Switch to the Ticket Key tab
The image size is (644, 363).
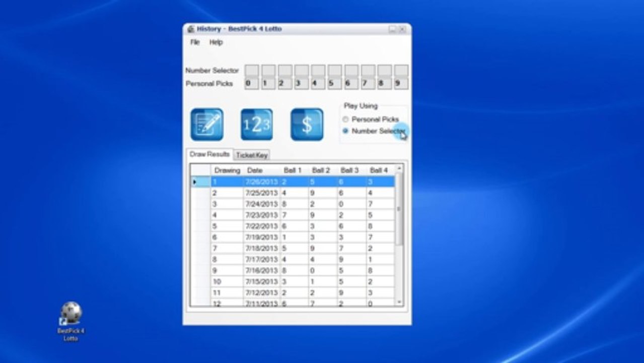[252, 155]
